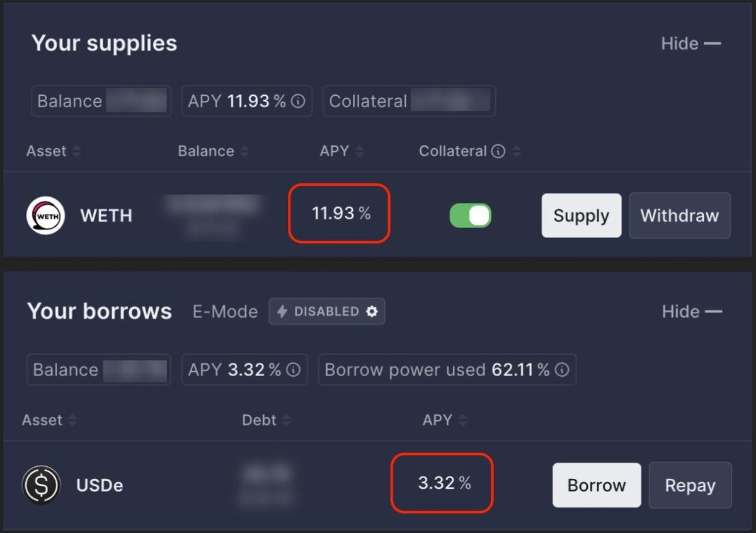Hide the Your supplies section
The height and width of the screenshot is (533, 756).
point(690,43)
